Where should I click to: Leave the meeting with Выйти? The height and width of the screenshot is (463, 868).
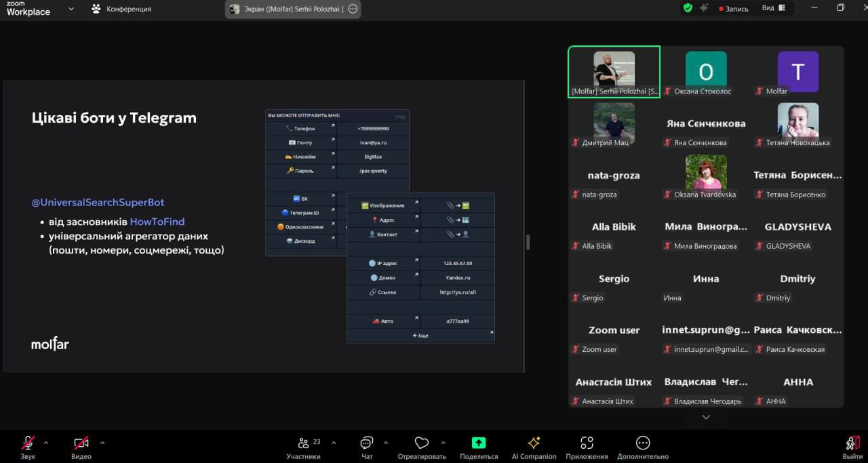click(852, 447)
